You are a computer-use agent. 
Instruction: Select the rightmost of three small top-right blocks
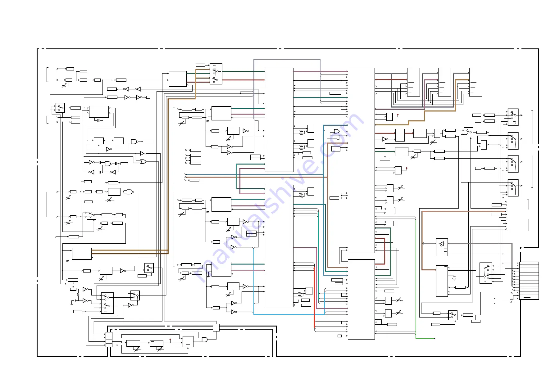coord(475,82)
